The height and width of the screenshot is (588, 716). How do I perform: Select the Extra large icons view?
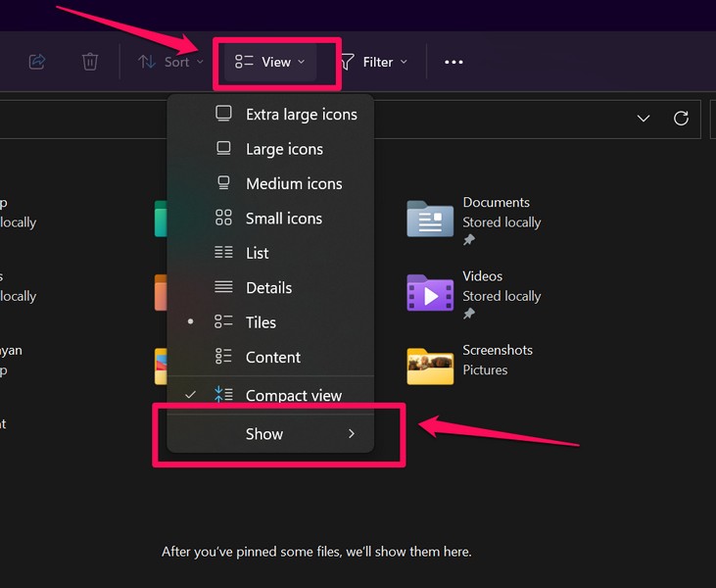point(300,115)
